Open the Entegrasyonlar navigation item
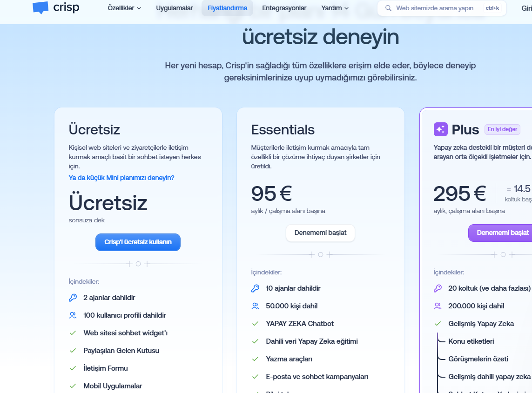Viewport: 532px width, 393px height. click(284, 8)
